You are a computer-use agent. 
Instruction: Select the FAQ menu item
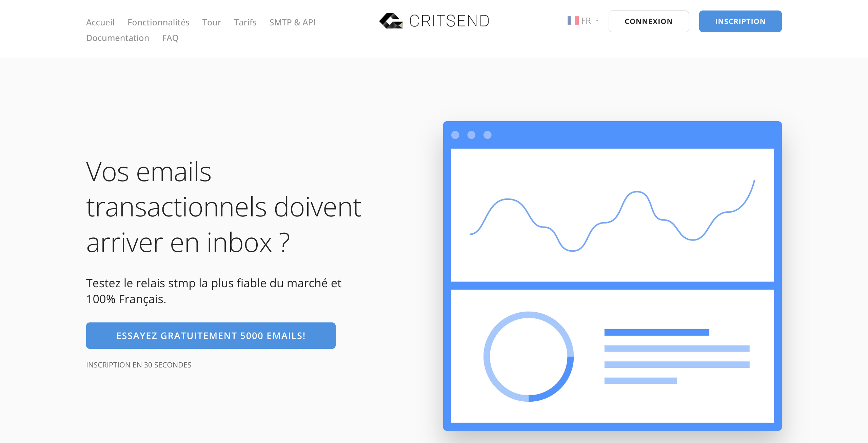click(170, 38)
